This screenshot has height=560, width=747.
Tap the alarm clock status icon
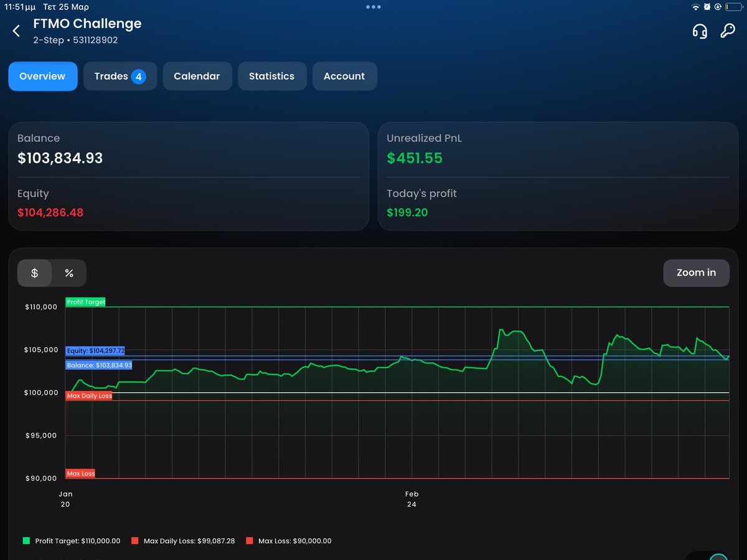(707, 7)
